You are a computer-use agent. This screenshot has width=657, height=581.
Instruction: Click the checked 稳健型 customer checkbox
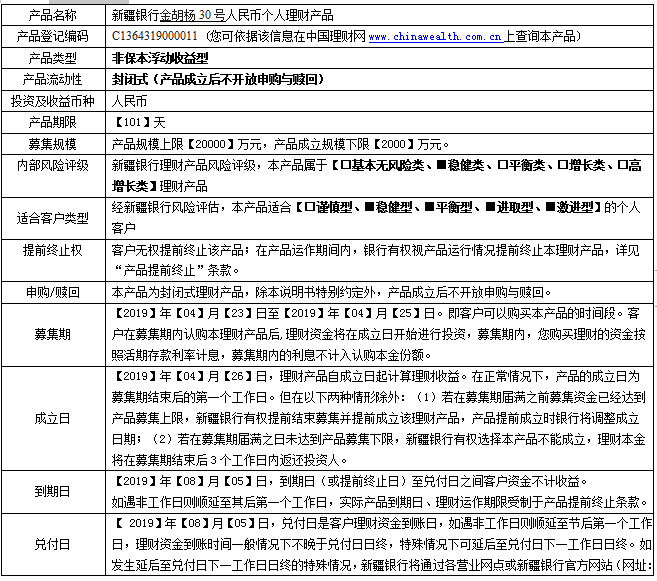[370, 207]
